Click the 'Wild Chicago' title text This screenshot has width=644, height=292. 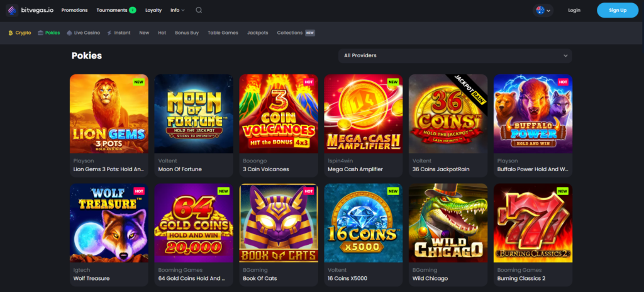click(430, 278)
